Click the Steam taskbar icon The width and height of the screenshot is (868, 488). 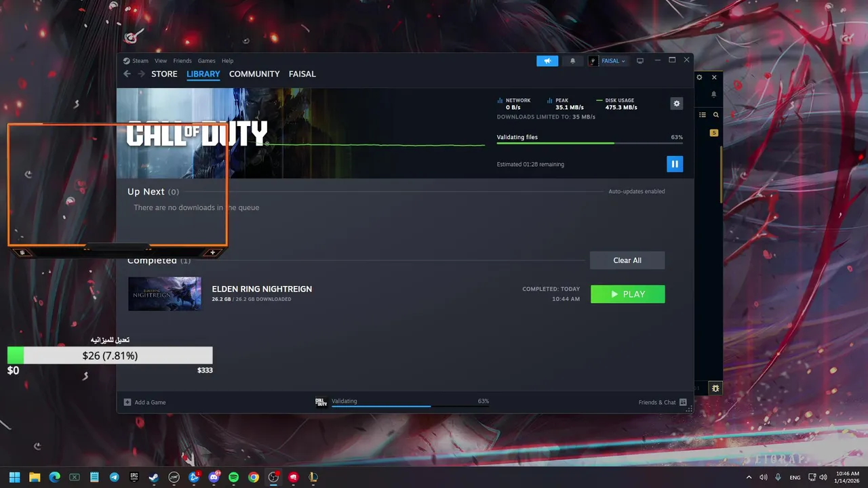pyautogui.click(x=154, y=477)
